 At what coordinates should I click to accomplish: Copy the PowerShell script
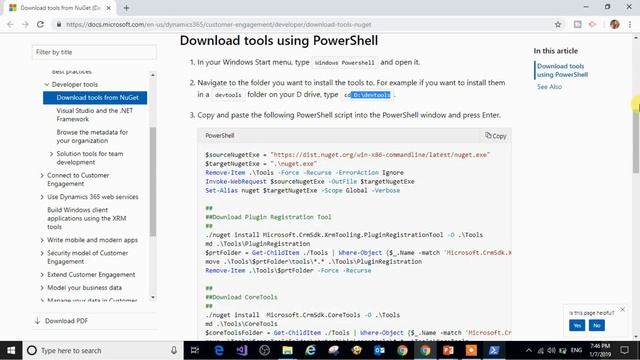pyautogui.click(x=496, y=136)
